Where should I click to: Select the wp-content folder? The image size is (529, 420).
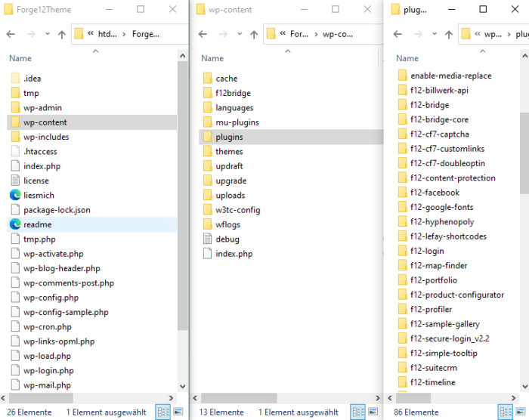[x=91, y=122]
